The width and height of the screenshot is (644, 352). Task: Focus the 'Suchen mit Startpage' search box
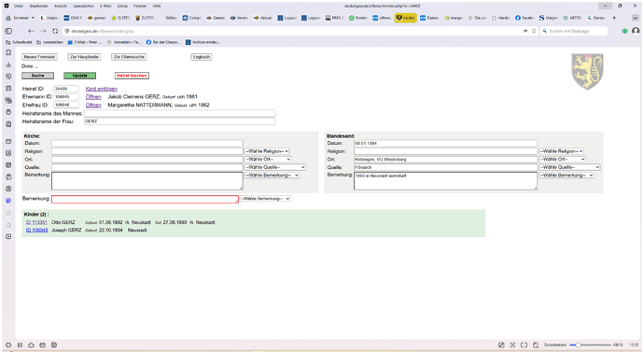(574, 31)
